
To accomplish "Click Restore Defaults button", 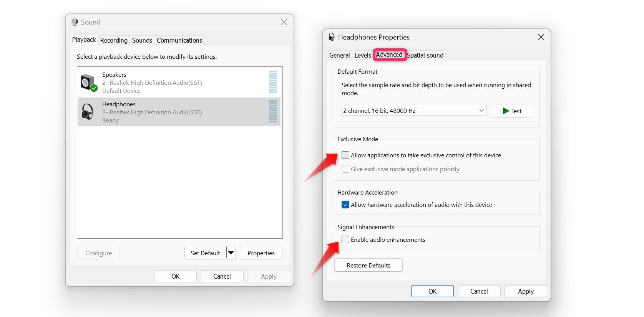I will [x=368, y=265].
